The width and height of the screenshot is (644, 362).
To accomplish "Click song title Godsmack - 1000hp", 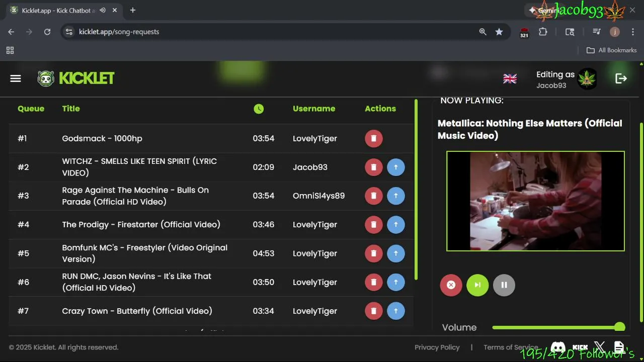I will point(102,138).
